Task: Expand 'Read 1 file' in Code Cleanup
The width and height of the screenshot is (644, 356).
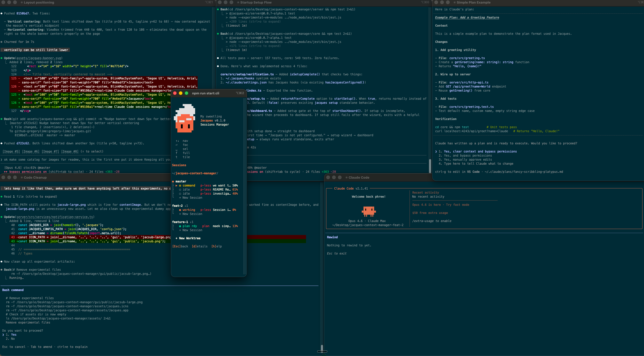Action: [30, 197]
